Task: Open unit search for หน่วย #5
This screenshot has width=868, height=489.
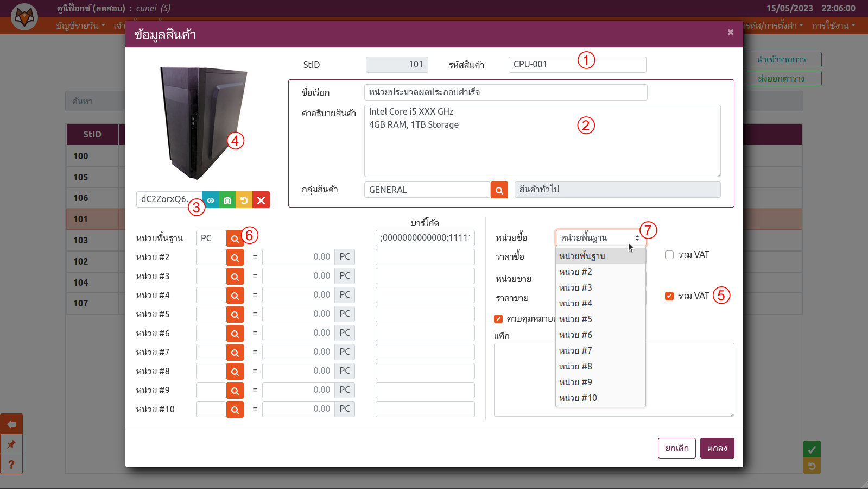Action: tap(235, 315)
